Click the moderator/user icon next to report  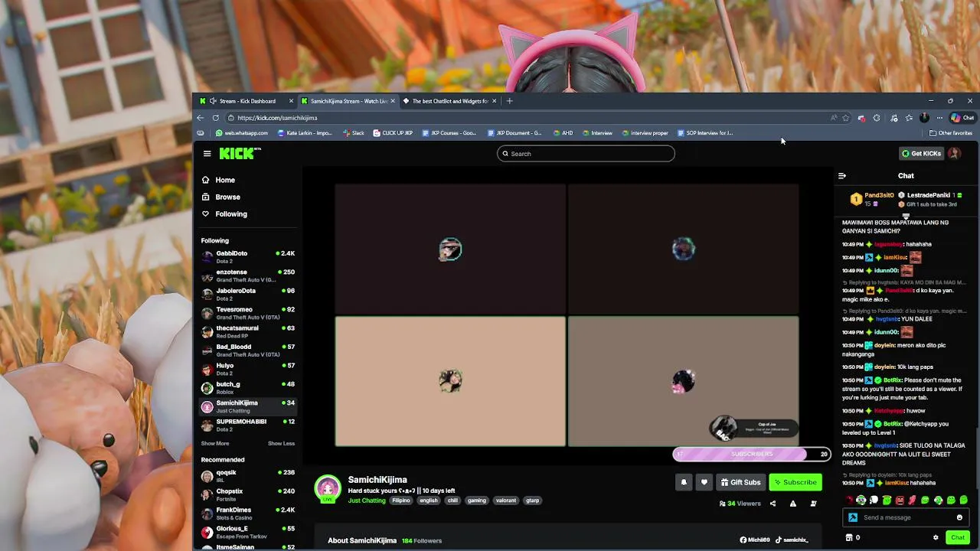813,504
